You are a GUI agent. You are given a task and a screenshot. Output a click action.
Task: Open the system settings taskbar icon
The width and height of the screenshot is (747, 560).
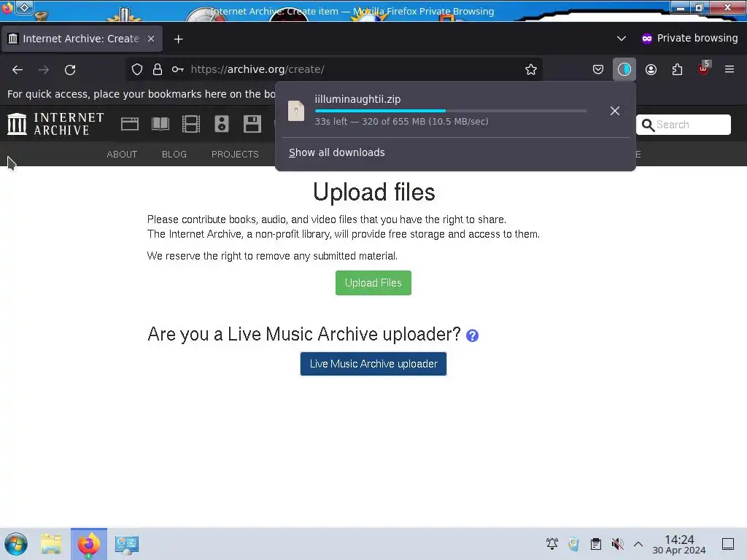coord(127,544)
